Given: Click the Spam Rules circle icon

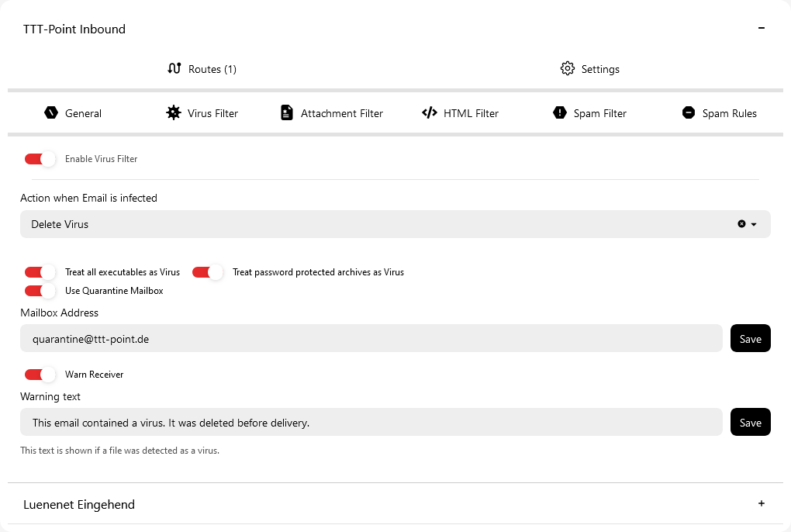Looking at the screenshot, I should coord(688,112).
